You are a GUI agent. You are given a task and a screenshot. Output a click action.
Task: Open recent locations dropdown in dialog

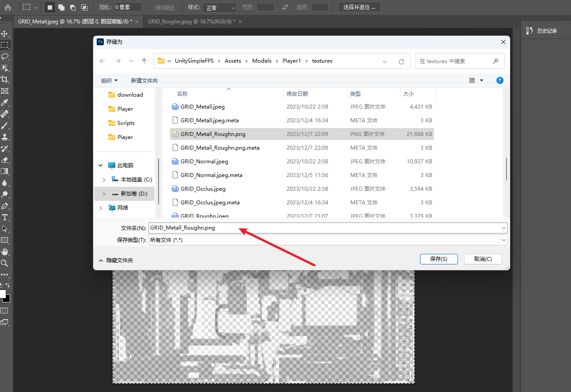[x=131, y=61]
